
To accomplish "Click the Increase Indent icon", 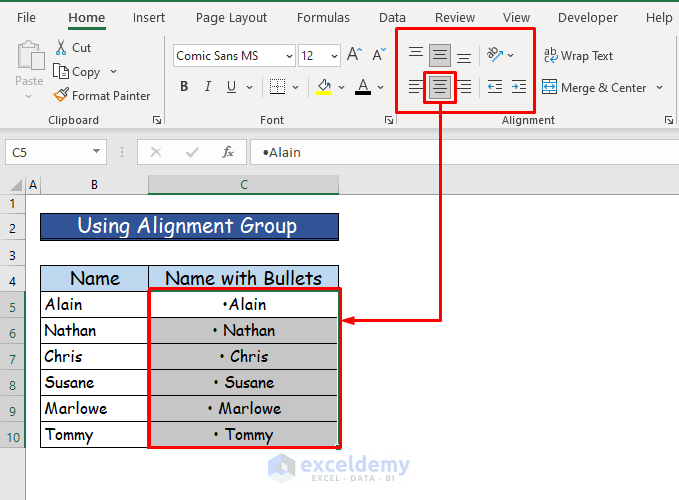I will [518, 87].
